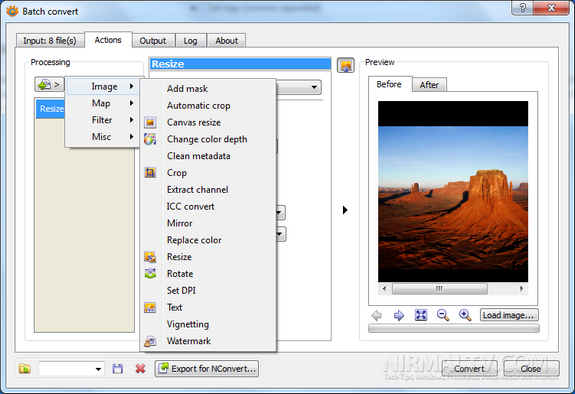Viewport: 575px width, 394px height.
Task: Click the Crop tool icon in menu
Action: coord(150,172)
